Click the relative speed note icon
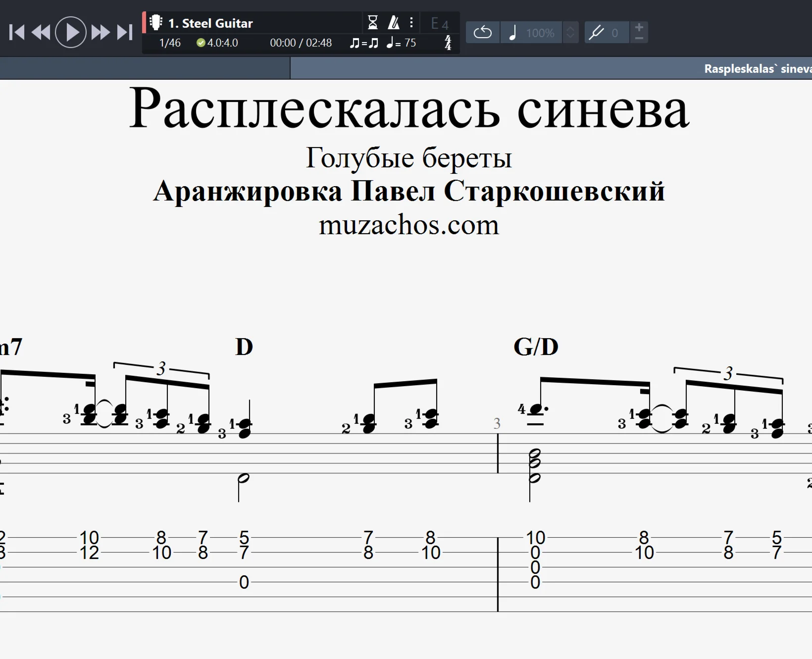812x659 pixels. coord(513,33)
